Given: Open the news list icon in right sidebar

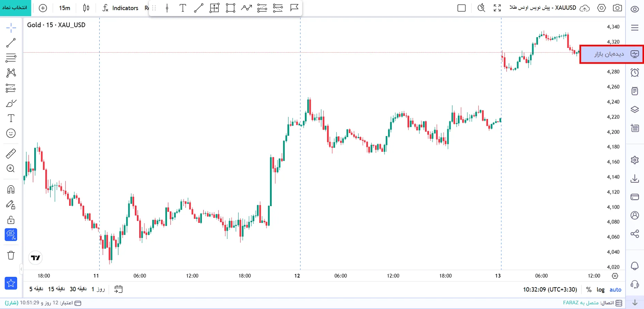Looking at the screenshot, I should pyautogui.click(x=635, y=128).
